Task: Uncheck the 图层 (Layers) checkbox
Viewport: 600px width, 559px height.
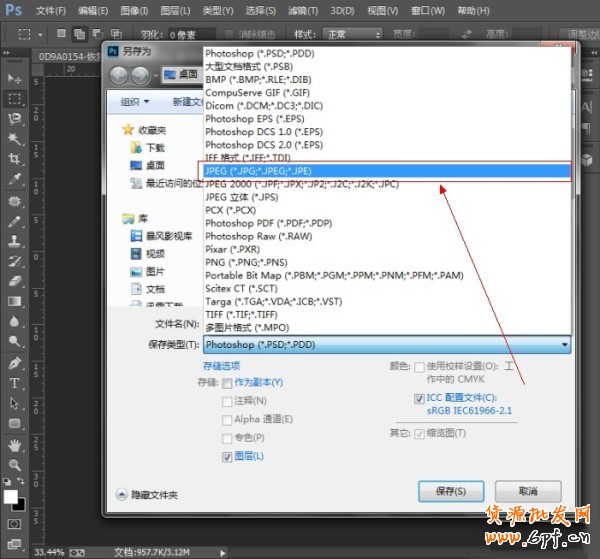Action: (x=228, y=456)
